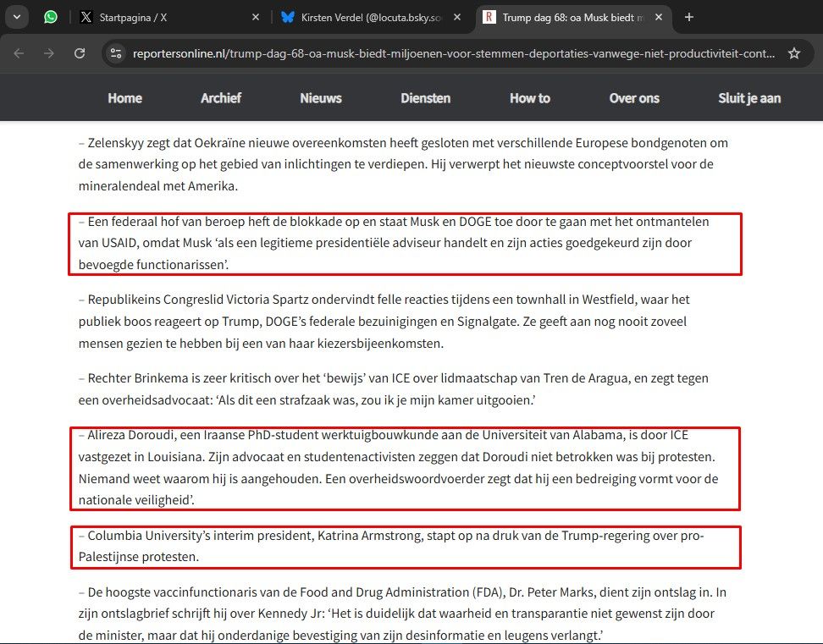Image resolution: width=823 pixels, height=644 pixels.
Task: Close the Kirsten Verdel Bluesky tab
Action: point(457,17)
